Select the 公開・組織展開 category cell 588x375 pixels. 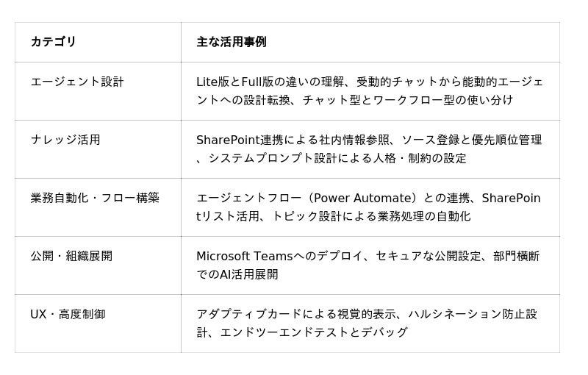tap(71, 256)
